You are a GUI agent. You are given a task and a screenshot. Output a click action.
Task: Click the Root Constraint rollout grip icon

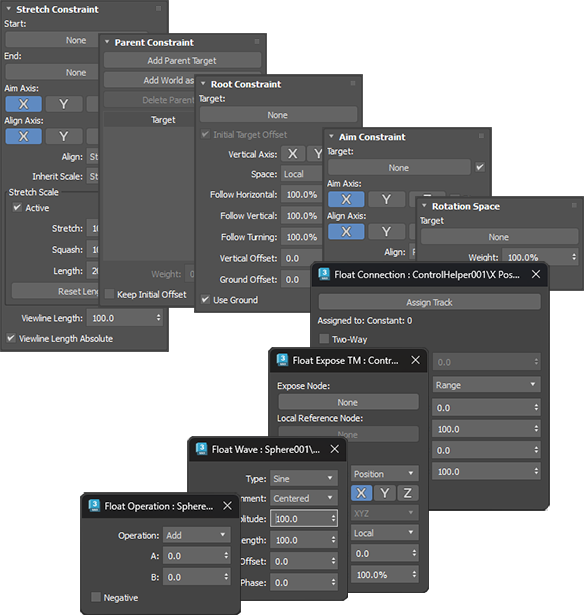353,83
